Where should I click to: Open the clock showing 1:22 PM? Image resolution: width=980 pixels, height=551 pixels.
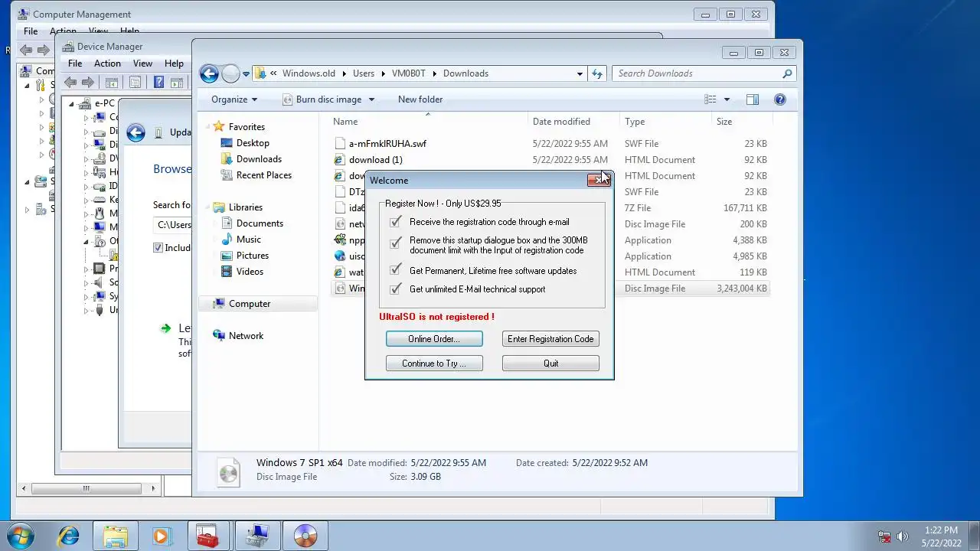[x=941, y=536]
